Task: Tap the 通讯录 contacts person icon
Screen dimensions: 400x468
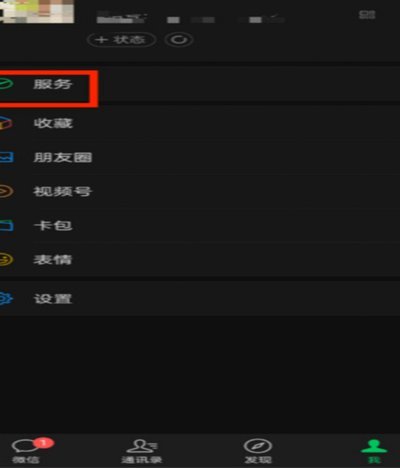Action: point(141,446)
